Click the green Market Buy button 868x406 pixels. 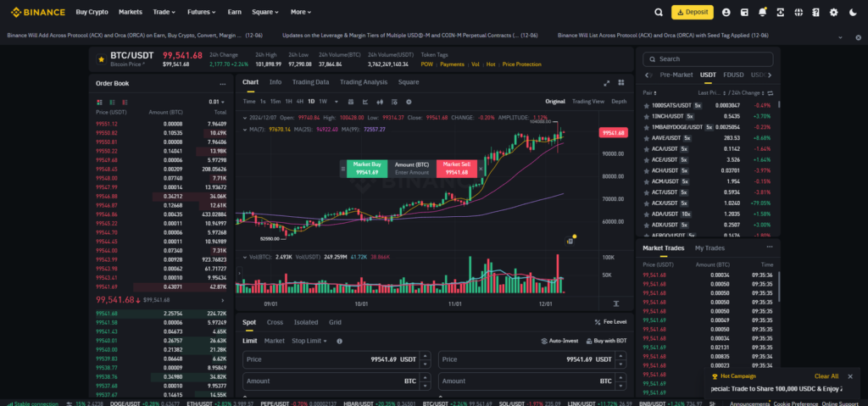367,169
